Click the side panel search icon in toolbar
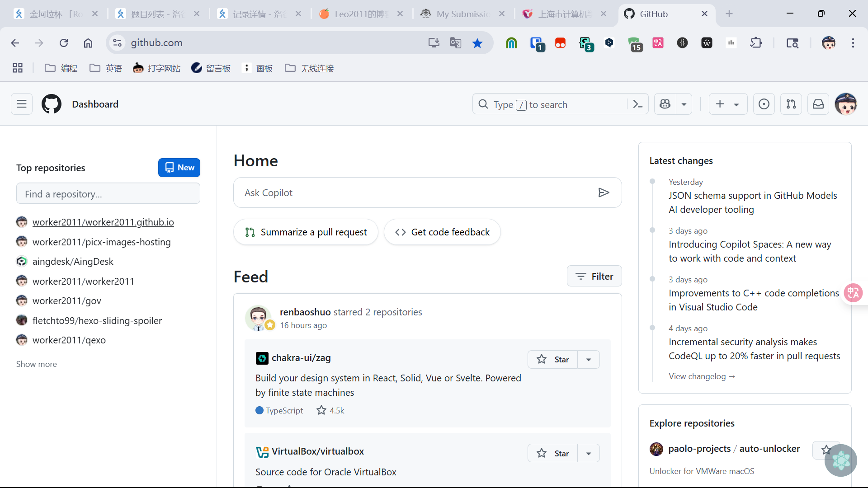Viewport: 868px width, 488px height. 792,43
